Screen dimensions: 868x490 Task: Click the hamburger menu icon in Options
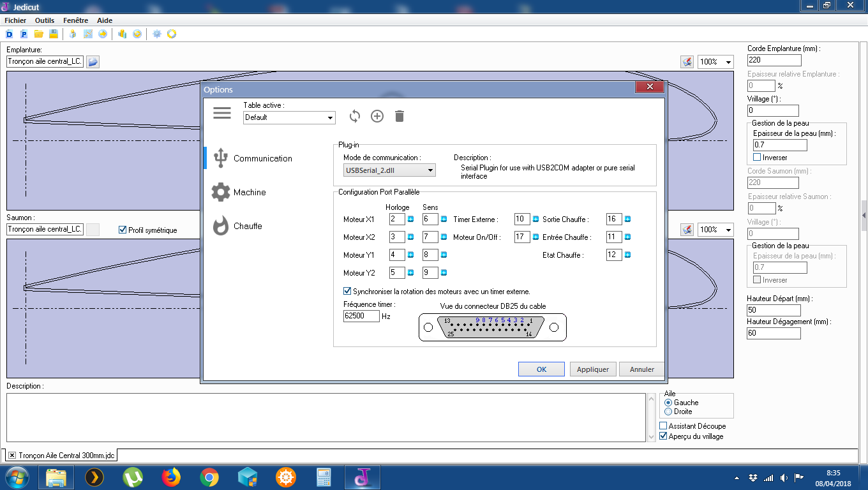(x=222, y=113)
